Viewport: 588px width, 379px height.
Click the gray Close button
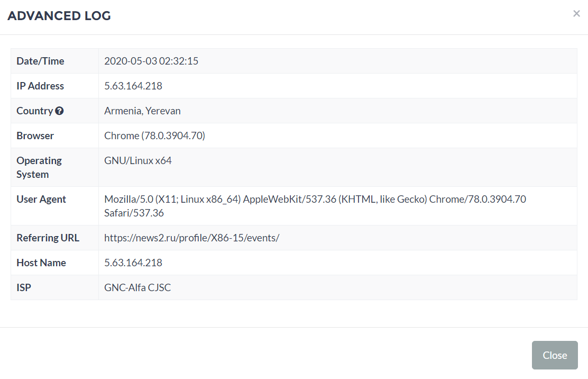555,355
